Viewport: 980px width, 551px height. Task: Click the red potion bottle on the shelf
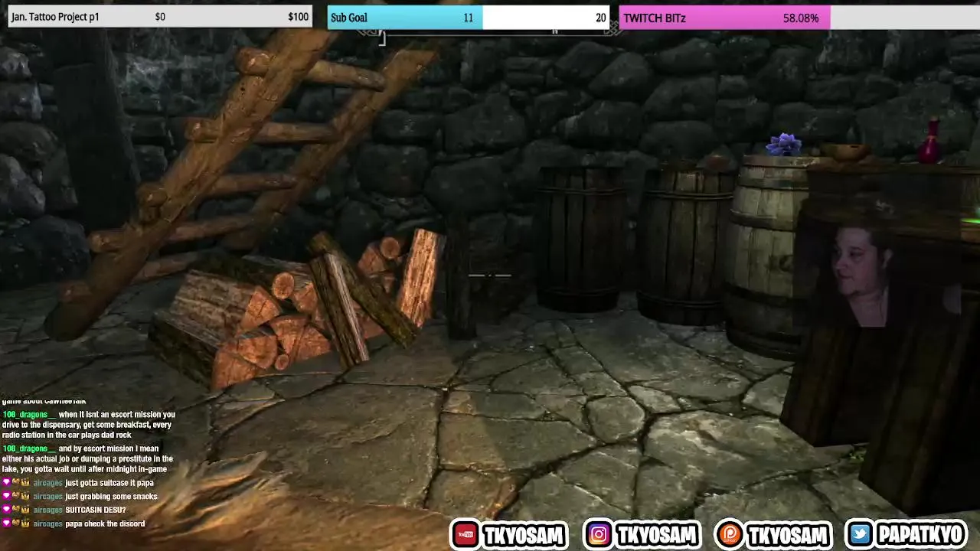tap(930, 142)
